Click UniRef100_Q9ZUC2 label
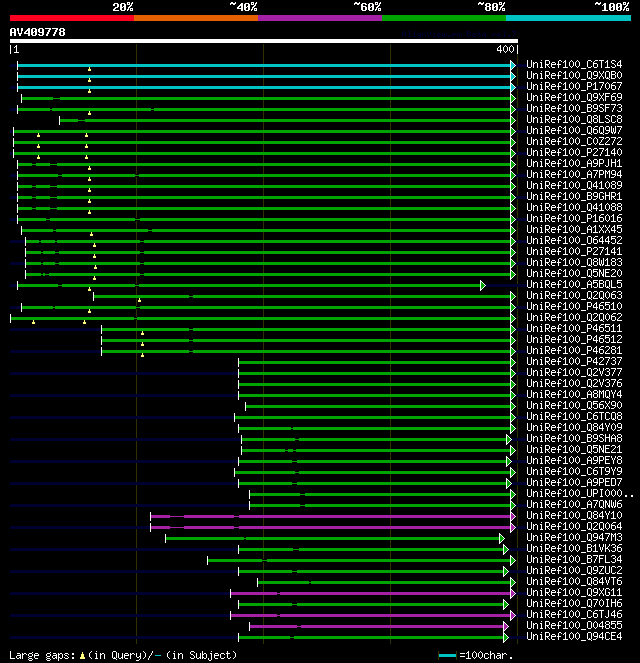The height and width of the screenshot is (663, 640). [574, 570]
